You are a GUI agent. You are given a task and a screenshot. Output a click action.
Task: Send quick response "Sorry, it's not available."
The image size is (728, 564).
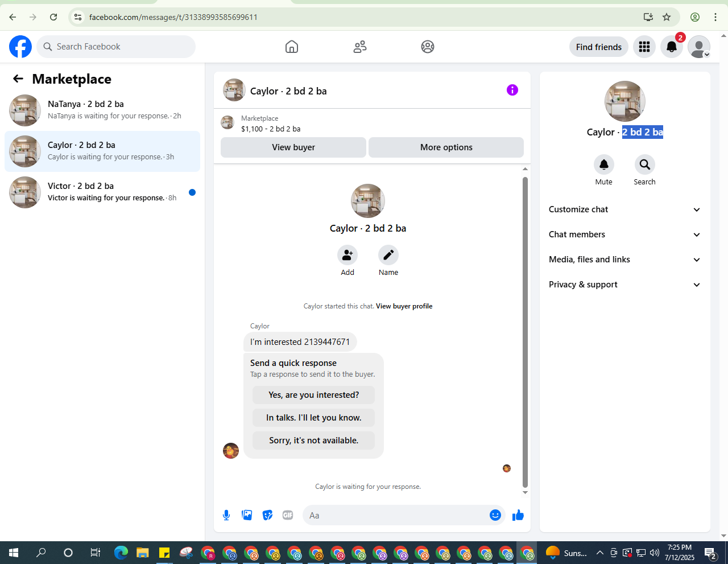pyautogui.click(x=313, y=441)
